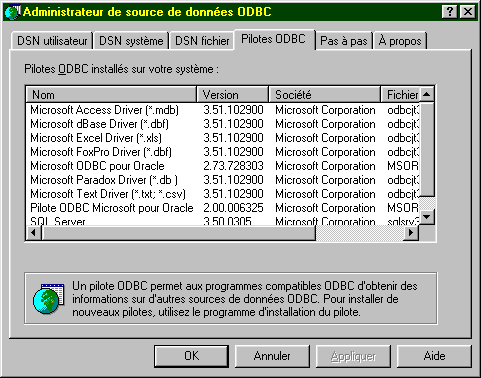Click the Fichier column header

400,95
